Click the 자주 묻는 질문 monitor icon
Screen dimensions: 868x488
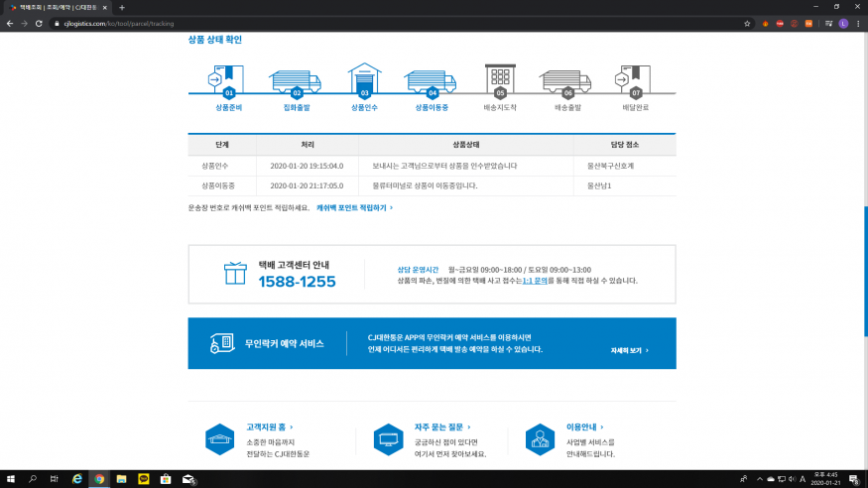[x=388, y=438]
